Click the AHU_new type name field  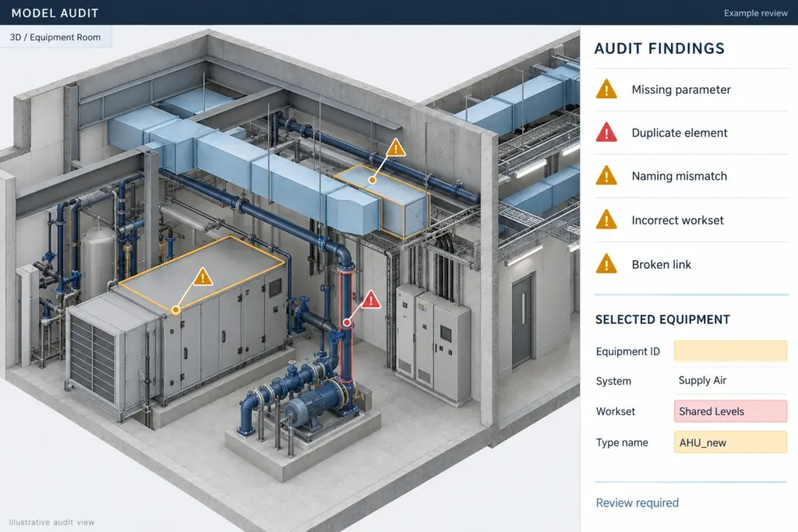730,442
